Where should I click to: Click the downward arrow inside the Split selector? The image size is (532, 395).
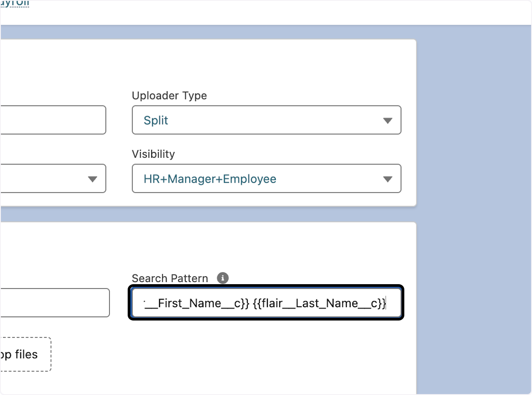388,120
